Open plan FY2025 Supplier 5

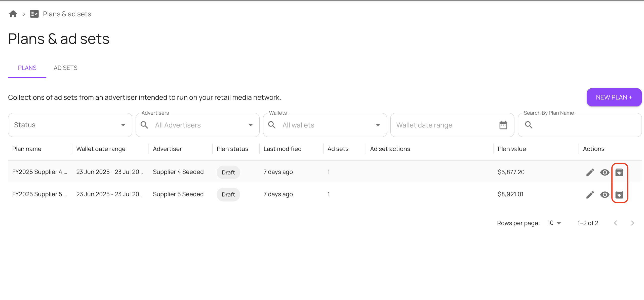40,194
